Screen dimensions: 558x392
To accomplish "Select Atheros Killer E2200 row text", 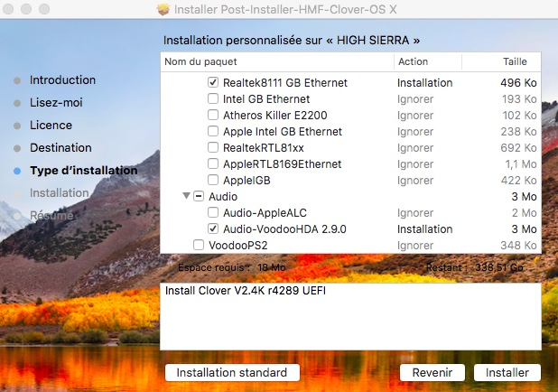I will pyautogui.click(x=275, y=116).
